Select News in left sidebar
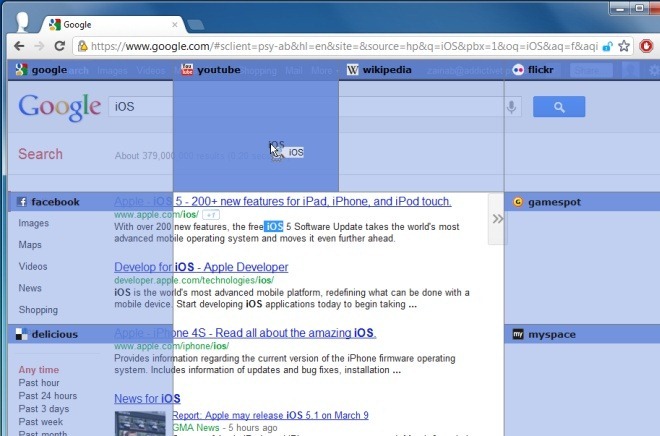The width and height of the screenshot is (660, 436). point(30,288)
